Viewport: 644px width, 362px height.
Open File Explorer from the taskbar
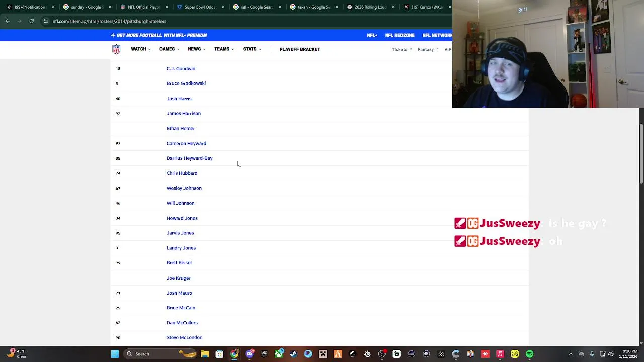pyautogui.click(x=205, y=354)
